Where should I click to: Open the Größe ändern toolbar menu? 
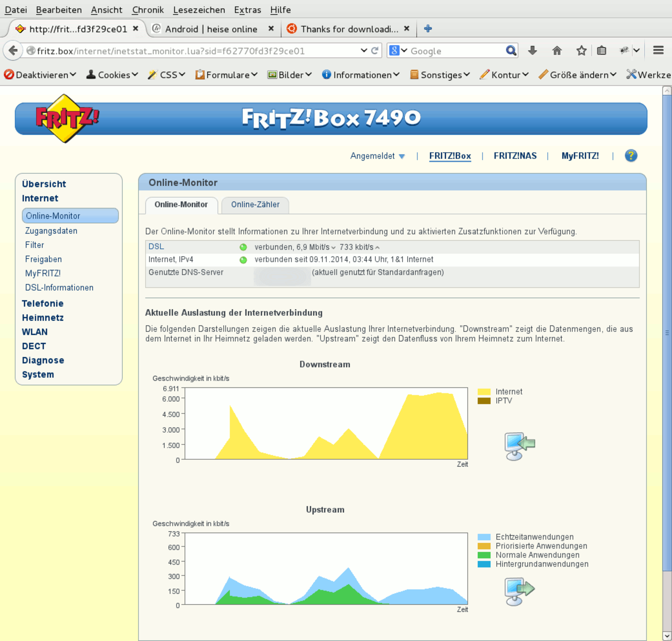577,75
